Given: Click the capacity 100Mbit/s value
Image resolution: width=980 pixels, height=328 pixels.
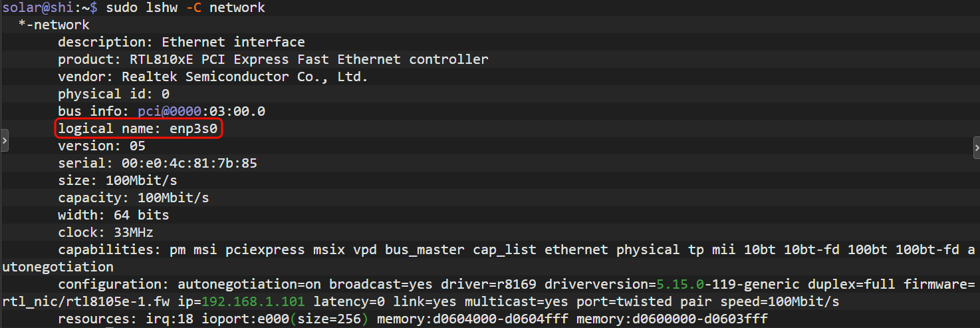Looking at the screenshot, I should [173, 198].
